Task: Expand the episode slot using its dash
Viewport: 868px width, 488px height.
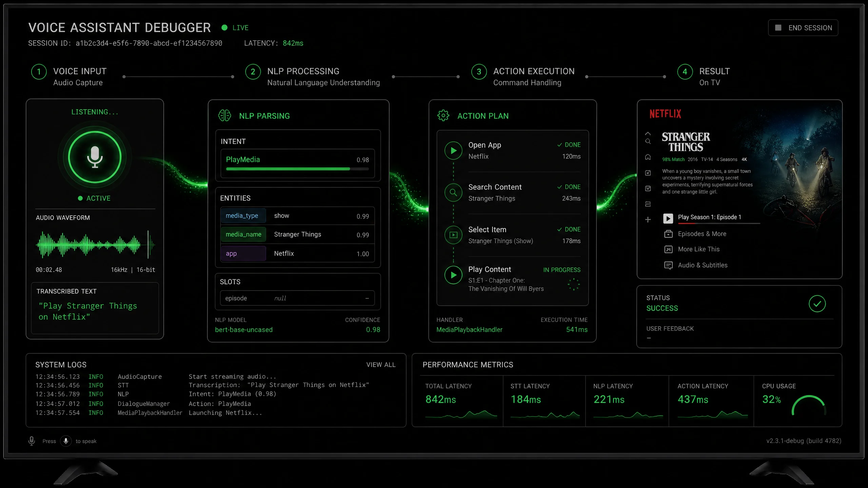Action: [367, 298]
